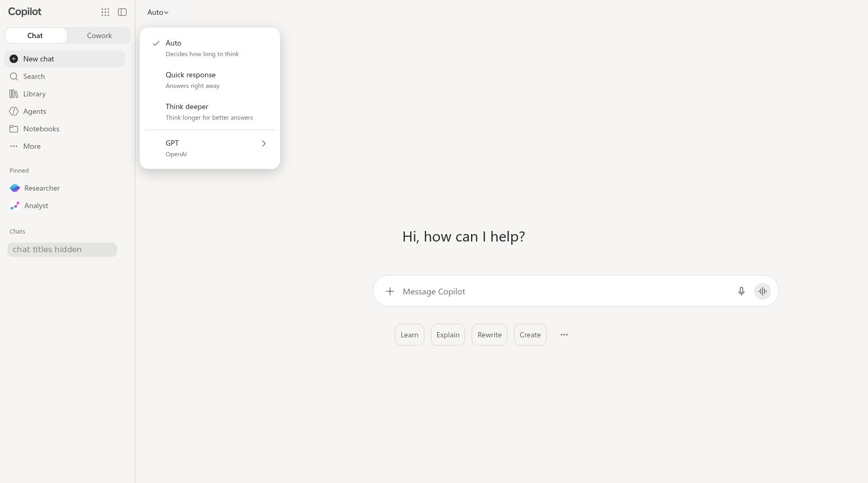The height and width of the screenshot is (483, 868).
Task: Expand the GPT OpenAI submenu arrow
Action: (x=264, y=144)
